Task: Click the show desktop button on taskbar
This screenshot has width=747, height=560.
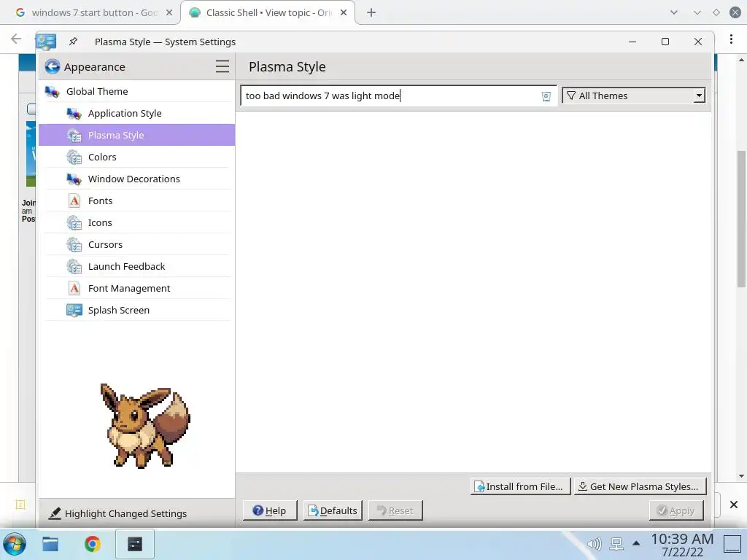Action: (x=732, y=544)
